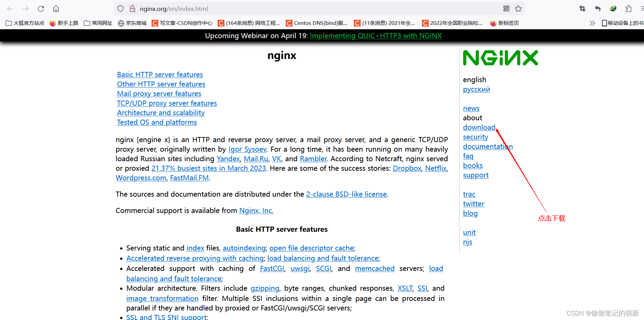Viewport: 644px width, 320px height.
Task: Go forward with the browser forward arrow
Action: tap(26, 9)
